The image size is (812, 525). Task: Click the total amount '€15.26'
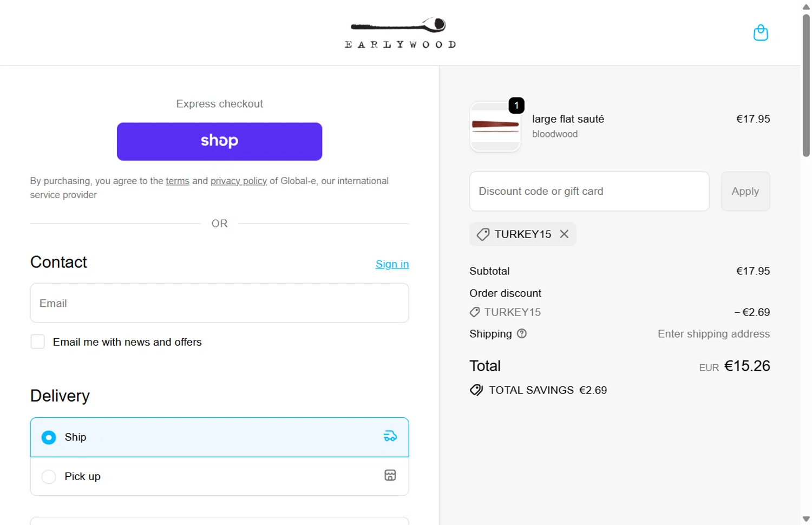pos(747,366)
